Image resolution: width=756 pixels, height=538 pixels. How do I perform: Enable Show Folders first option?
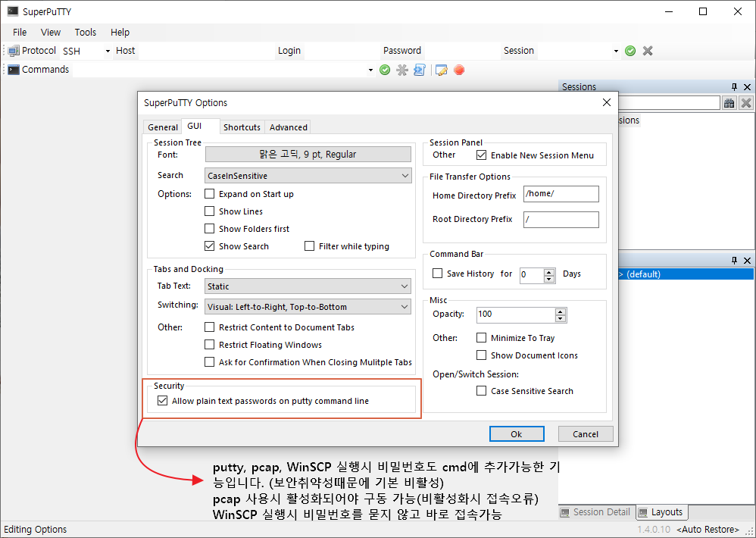pos(209,229)
